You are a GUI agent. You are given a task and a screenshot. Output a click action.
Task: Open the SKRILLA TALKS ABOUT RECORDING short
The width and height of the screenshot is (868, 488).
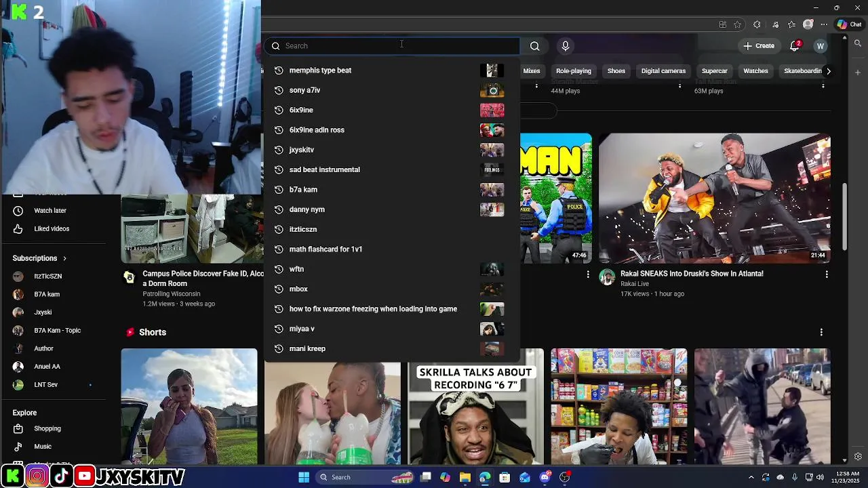475,407
